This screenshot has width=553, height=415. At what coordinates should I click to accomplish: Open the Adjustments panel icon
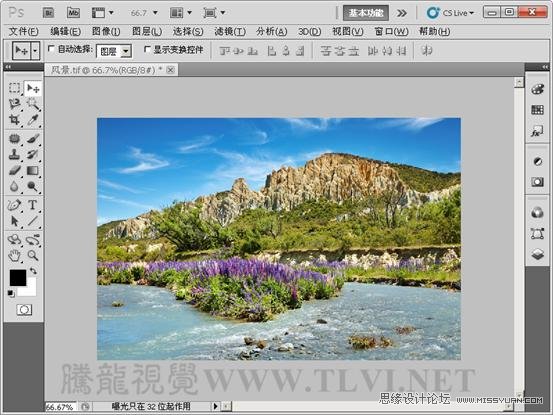(537, 161)
